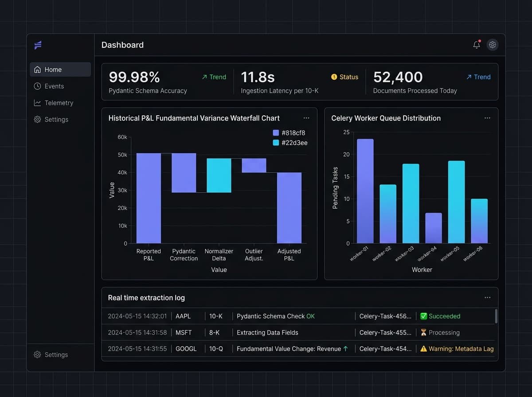Click the GOOGL ticker cell
This screenshot has width=532, height=397.
tap(186, 349)
